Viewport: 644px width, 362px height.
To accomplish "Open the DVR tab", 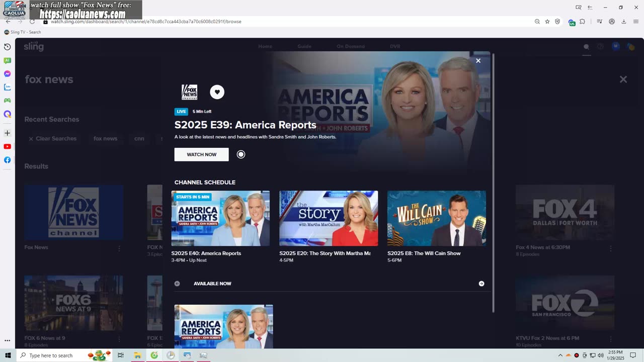I will 395,46.
